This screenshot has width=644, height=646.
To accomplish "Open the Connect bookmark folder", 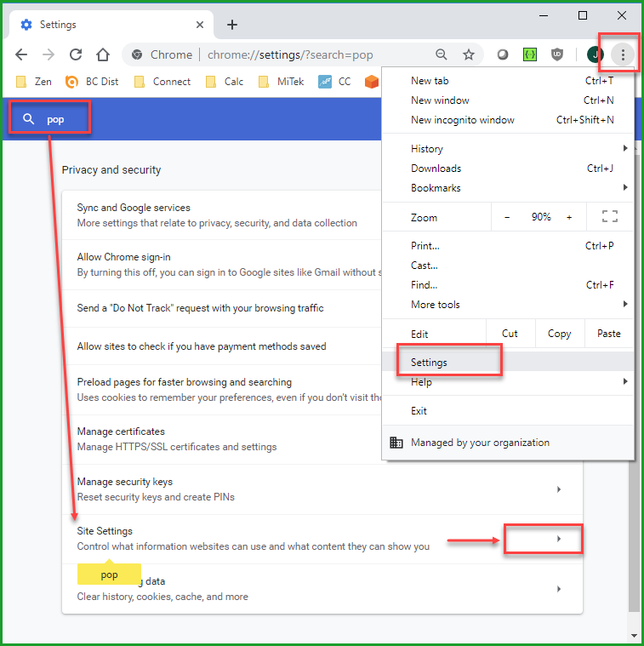I will click(162, 82).
